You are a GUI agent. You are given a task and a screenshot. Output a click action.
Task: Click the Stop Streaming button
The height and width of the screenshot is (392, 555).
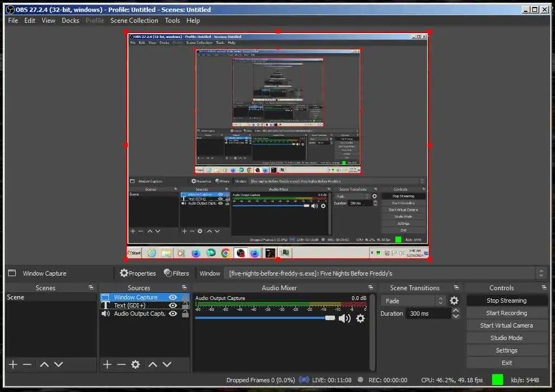click(x=507, y=300)
